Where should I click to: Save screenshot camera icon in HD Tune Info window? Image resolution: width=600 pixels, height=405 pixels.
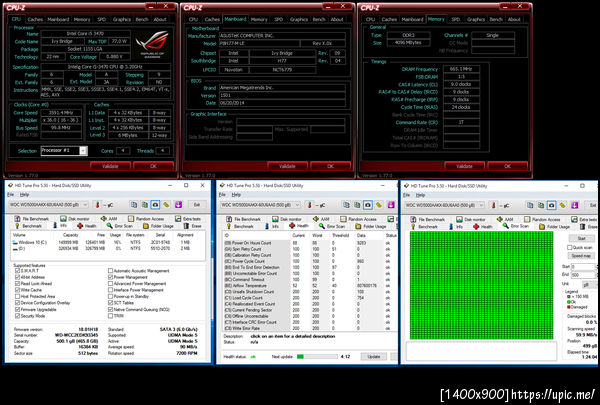(155, 205)
